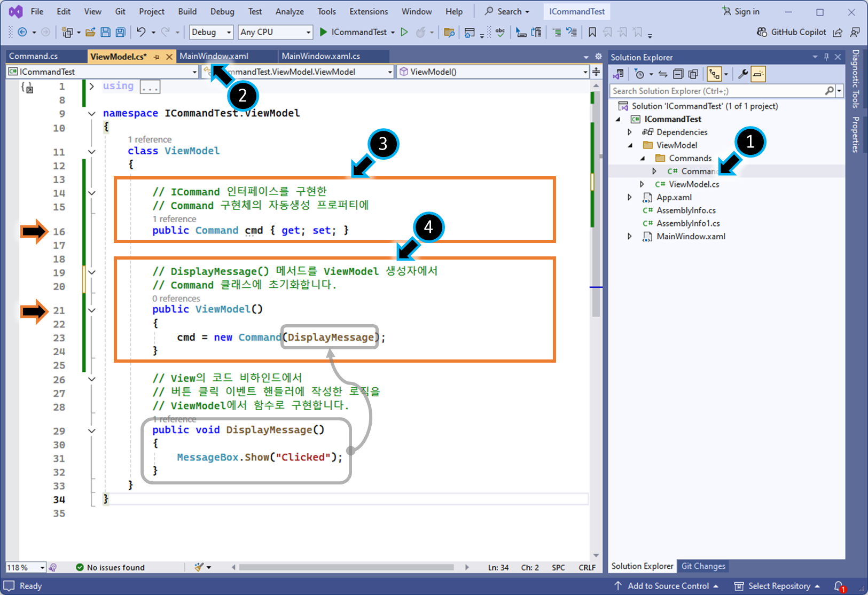Open GitHub Copilot
Screen dimensions: 868x595
click(x=792, y=32)
